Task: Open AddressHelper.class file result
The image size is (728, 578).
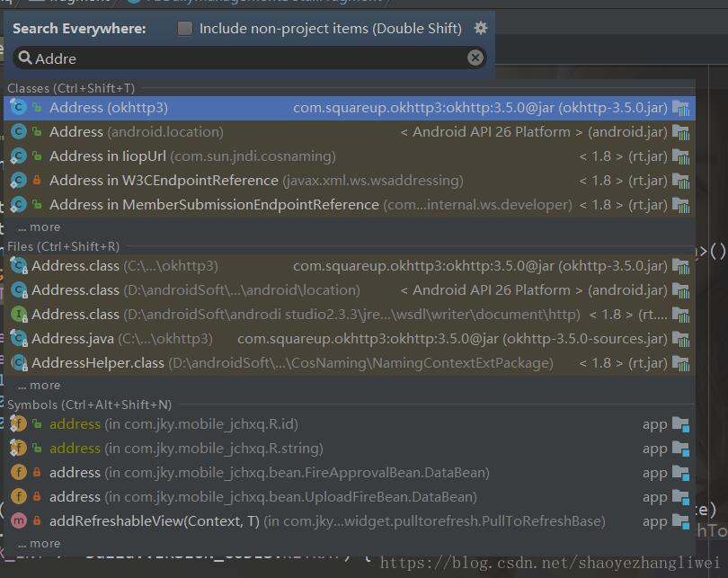Action: click(x=98, y=363)
